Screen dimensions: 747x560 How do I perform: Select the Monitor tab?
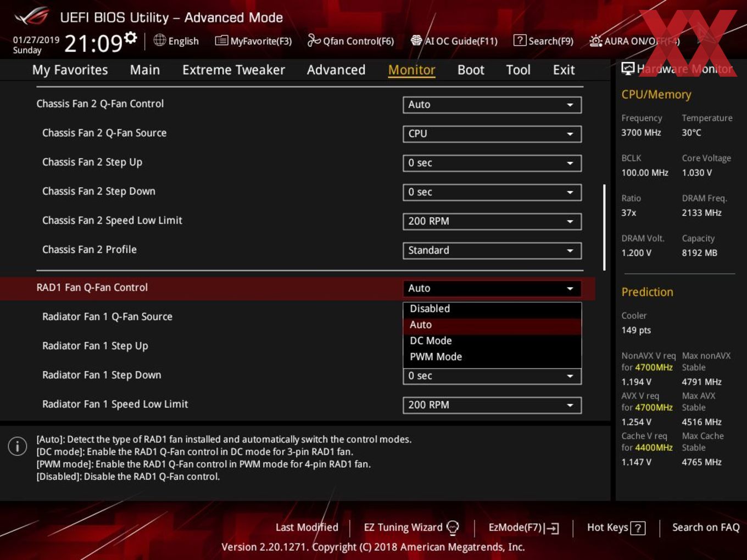coord(411,70)
